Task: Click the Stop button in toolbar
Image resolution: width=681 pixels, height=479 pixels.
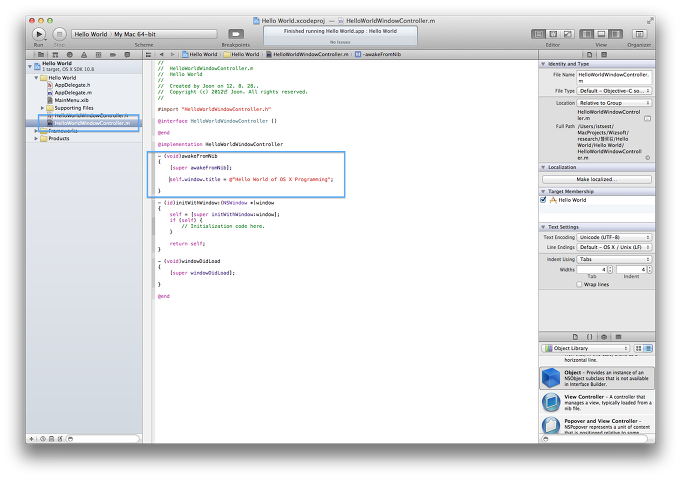Action: tap(59, 34)
